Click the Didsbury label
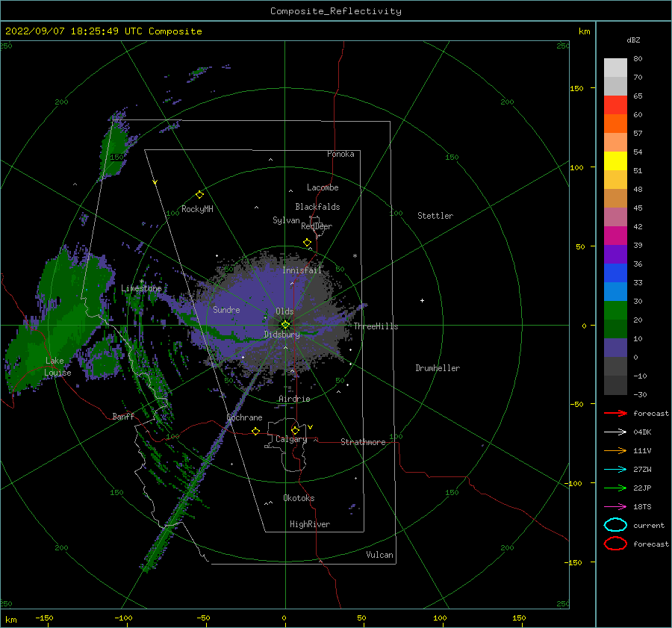 pyautogui.click(x=281, y=335)
